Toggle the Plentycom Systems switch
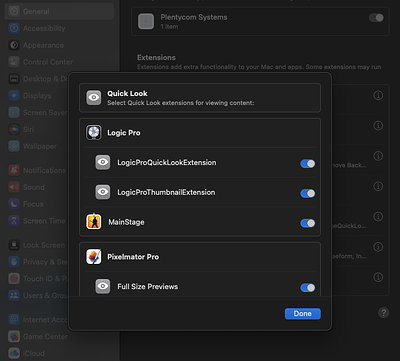This screenshot has height=361, width=400. 376,18
